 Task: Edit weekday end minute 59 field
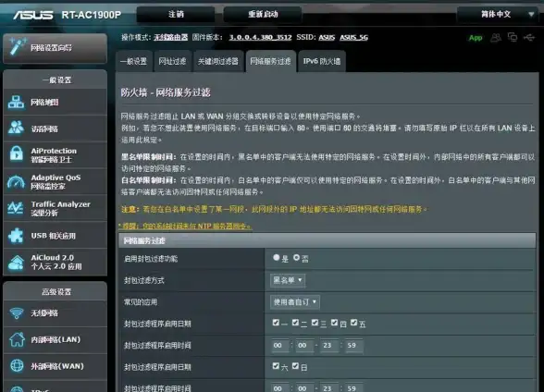click(x=353, y=345)
